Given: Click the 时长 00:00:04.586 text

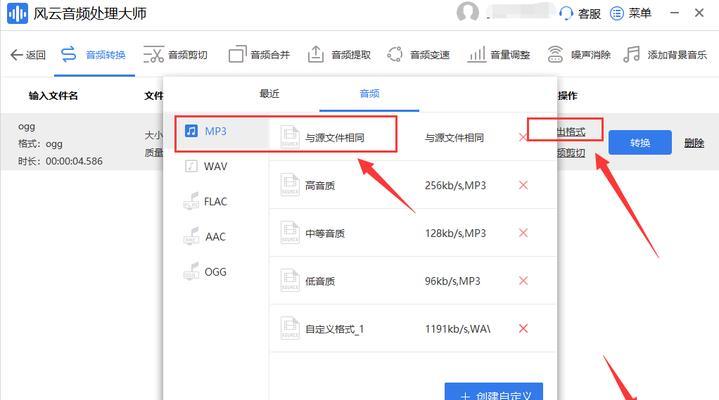Looking at the screenshot, I should tap(60, 161).
